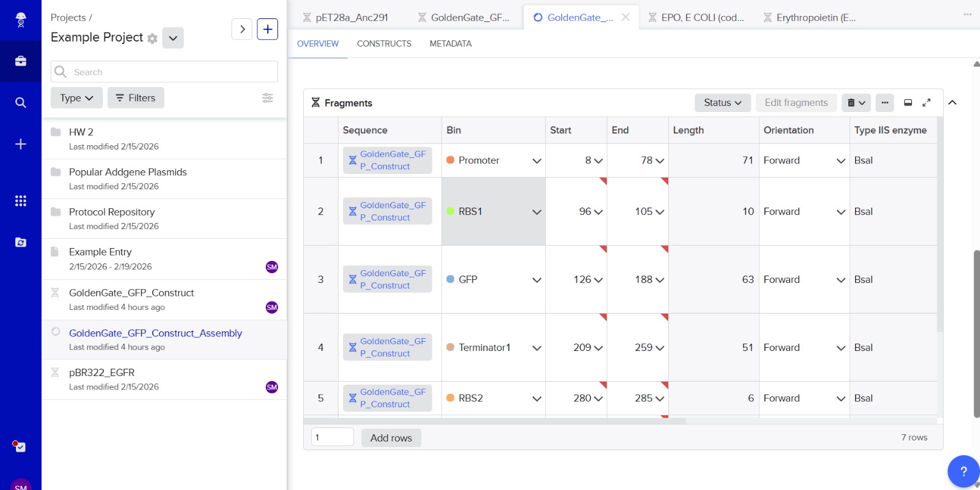
Task: Open project settings gear icon
Action: (153, 39)
